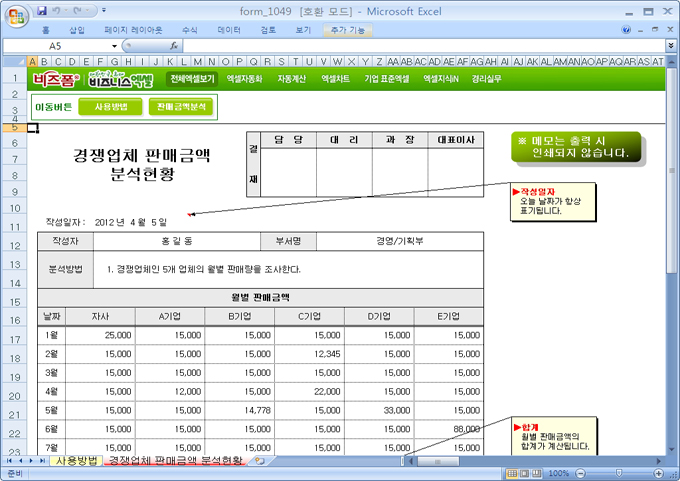
Task: Click the insert function fx icon
Action: (x=174, y=46)
